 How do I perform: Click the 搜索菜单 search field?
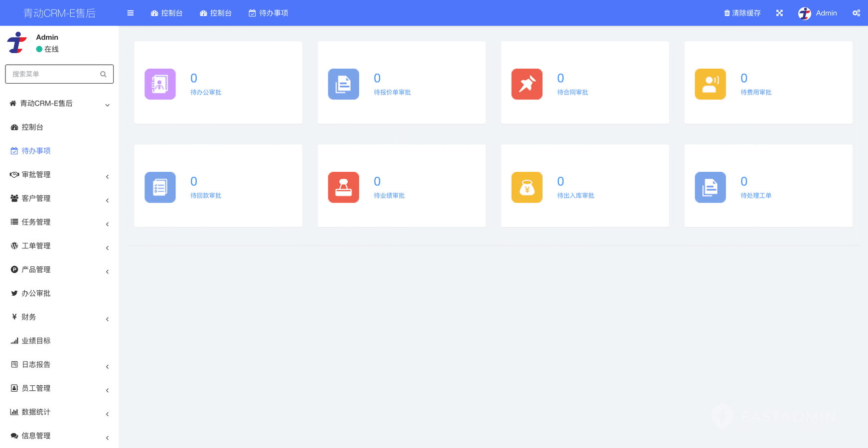(54, 74)
